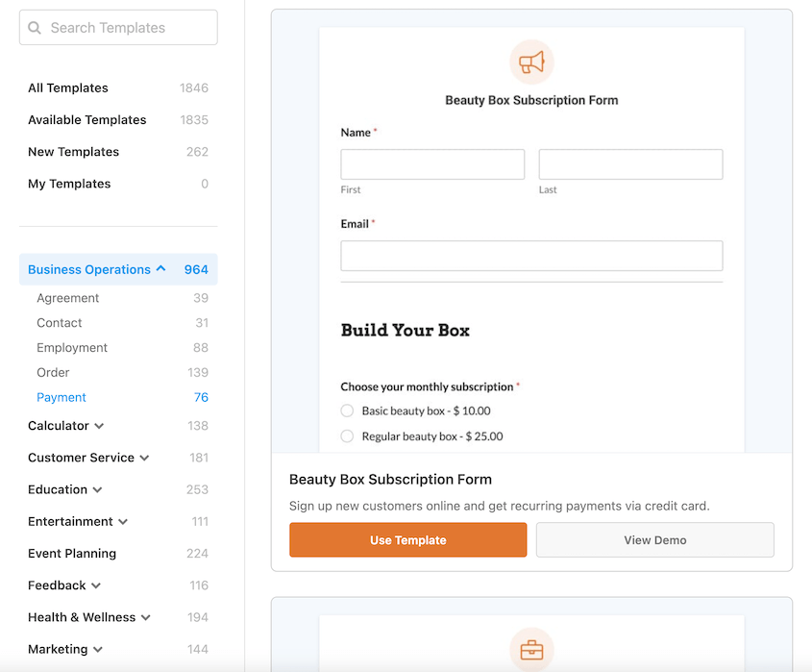Click the template description about recurring payments
Screen dimensions: 812x672
[x=500, y=506]
